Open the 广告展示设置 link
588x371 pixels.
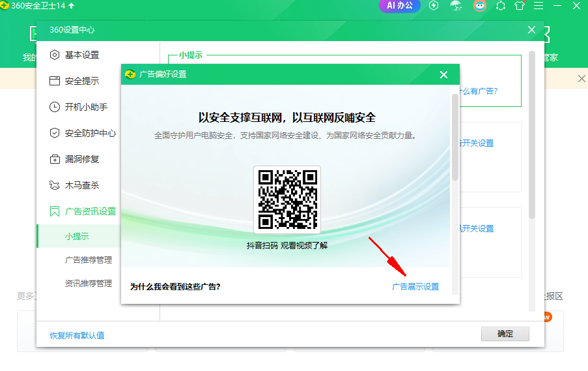(415, 286)
